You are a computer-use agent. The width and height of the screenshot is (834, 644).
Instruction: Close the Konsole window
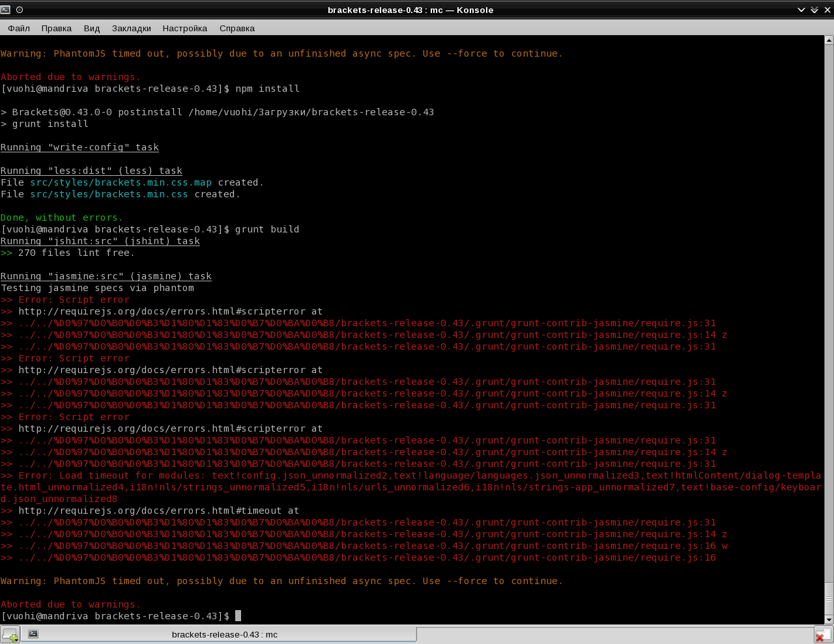827,10
